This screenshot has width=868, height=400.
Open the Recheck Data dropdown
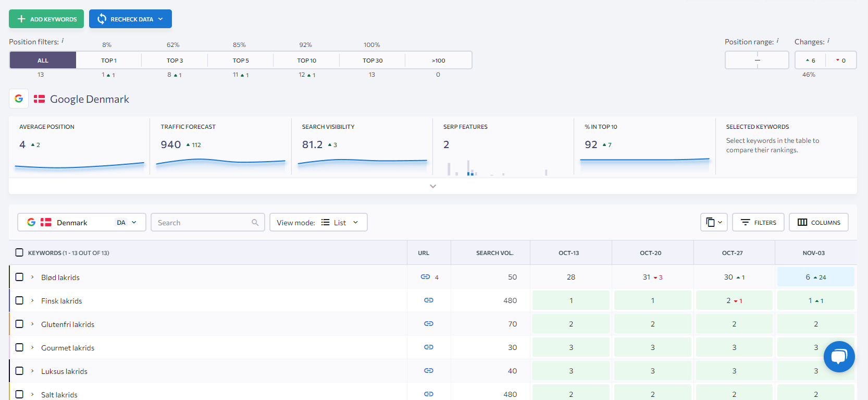[x=130, y=19]
